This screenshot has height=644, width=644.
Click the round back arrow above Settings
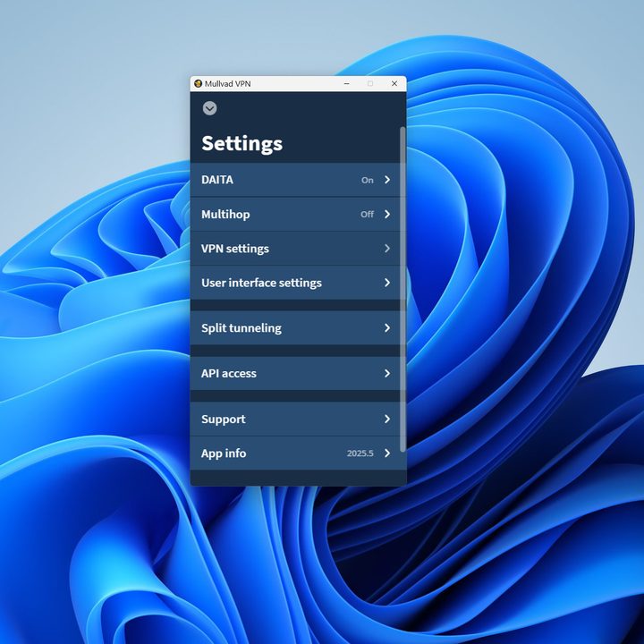tap(209, 108)
